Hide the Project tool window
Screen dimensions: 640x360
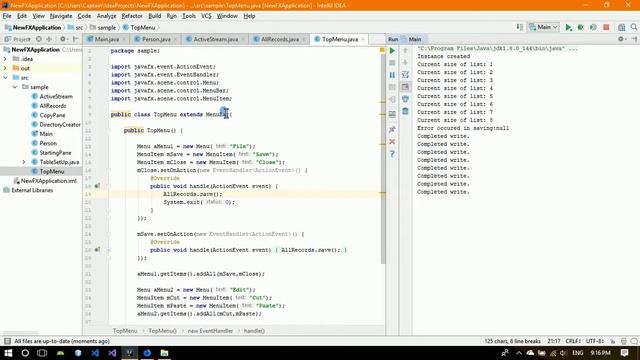(76, 39)
